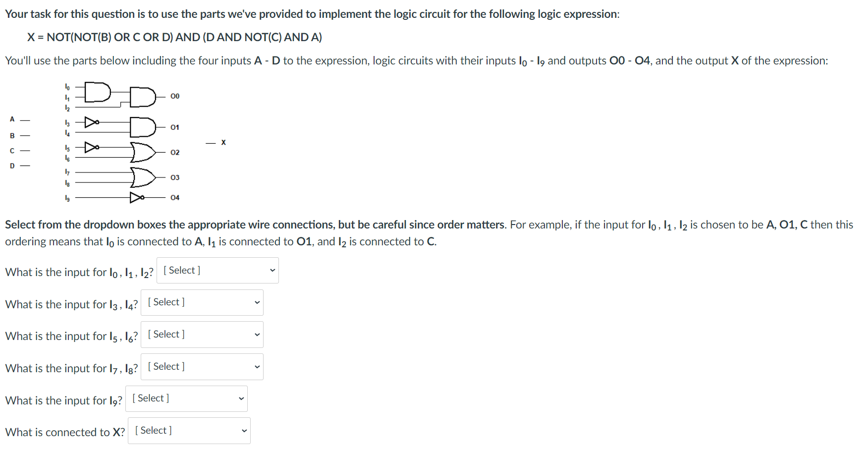Click the AND gate producing output O0
868x453 pixels.
pos(142,96)
